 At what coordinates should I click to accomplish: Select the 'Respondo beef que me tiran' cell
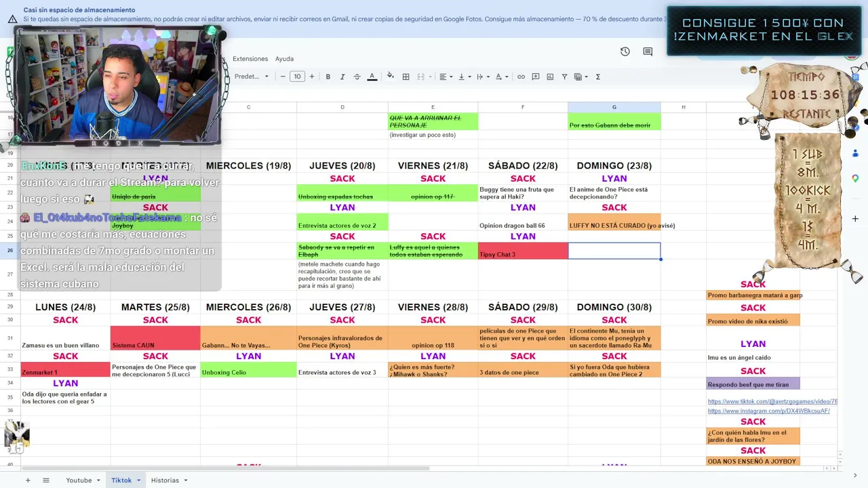click(x=753, y=384)
